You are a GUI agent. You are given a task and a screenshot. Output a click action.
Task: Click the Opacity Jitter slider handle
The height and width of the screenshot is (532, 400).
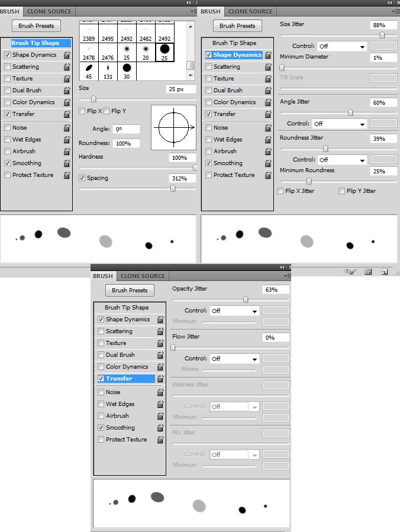pyautogui.click(x=246, y=299)
